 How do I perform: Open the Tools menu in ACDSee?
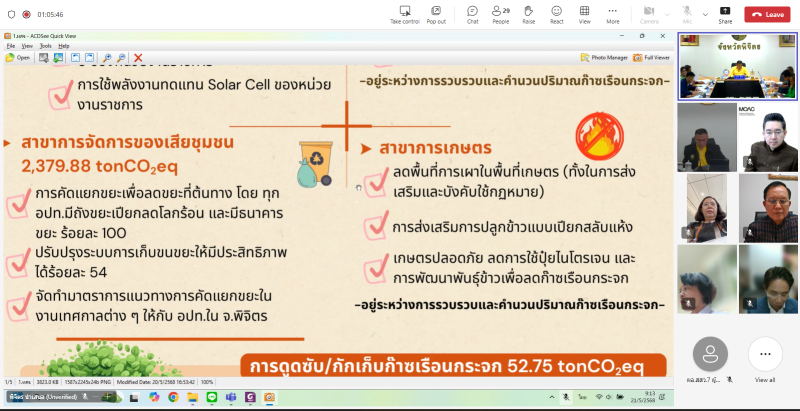pos(45,46)
